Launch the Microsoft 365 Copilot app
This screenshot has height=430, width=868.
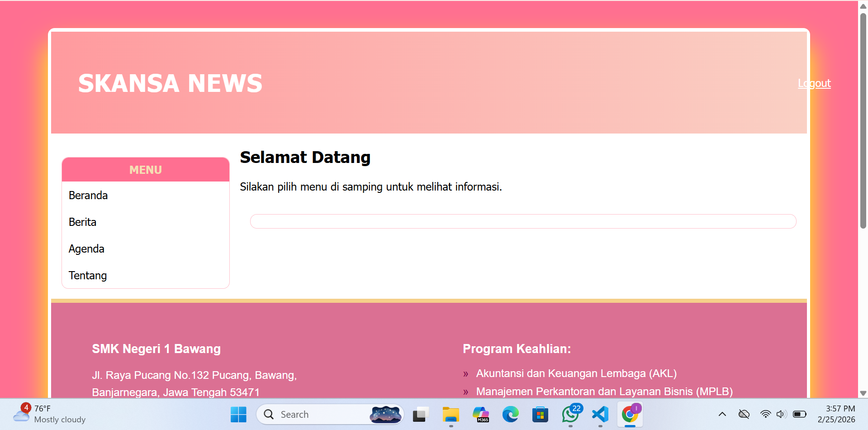coord(481,414)
